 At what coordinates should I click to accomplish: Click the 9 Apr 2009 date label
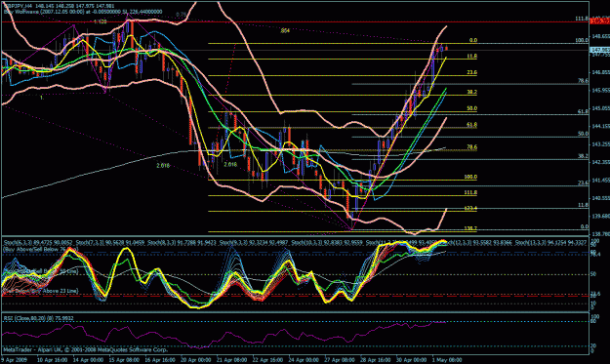pyautogui.click(x=14, y=360)
